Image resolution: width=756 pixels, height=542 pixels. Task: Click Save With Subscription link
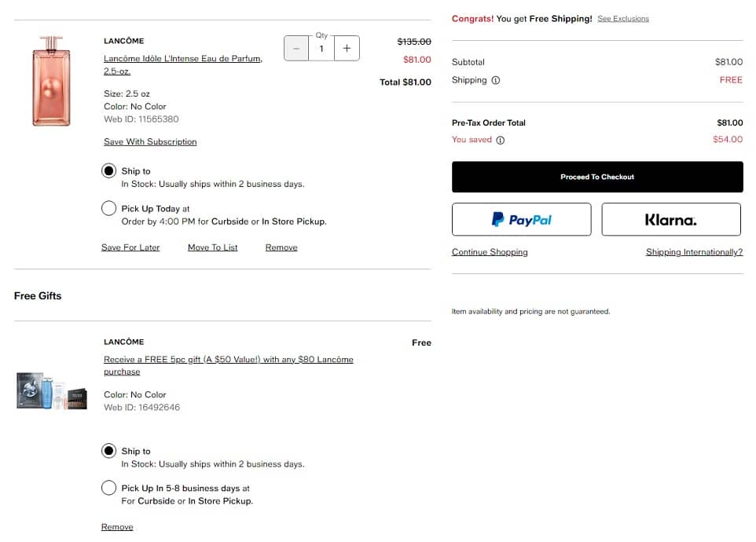(x=150, y=142)
